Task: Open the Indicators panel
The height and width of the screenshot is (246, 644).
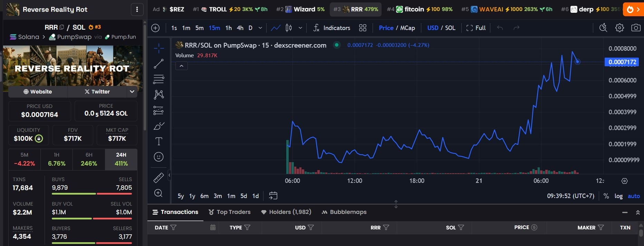Action: [331, 28]
